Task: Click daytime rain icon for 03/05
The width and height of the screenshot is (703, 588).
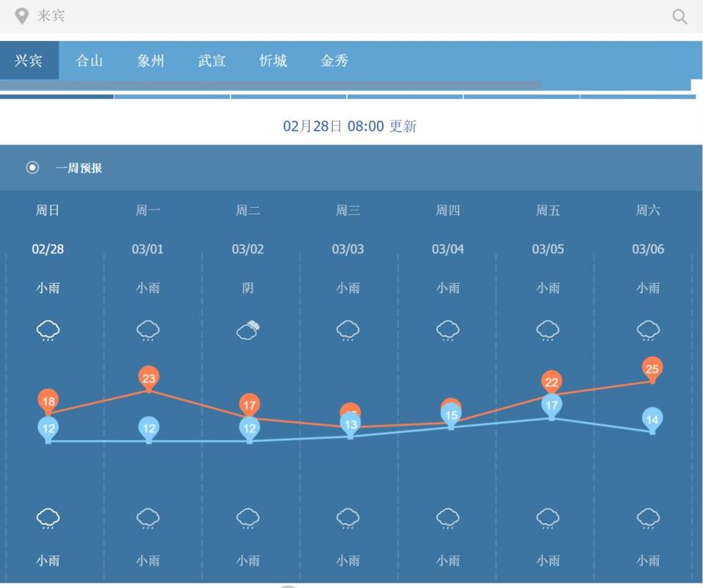Action: pos(548,331)
